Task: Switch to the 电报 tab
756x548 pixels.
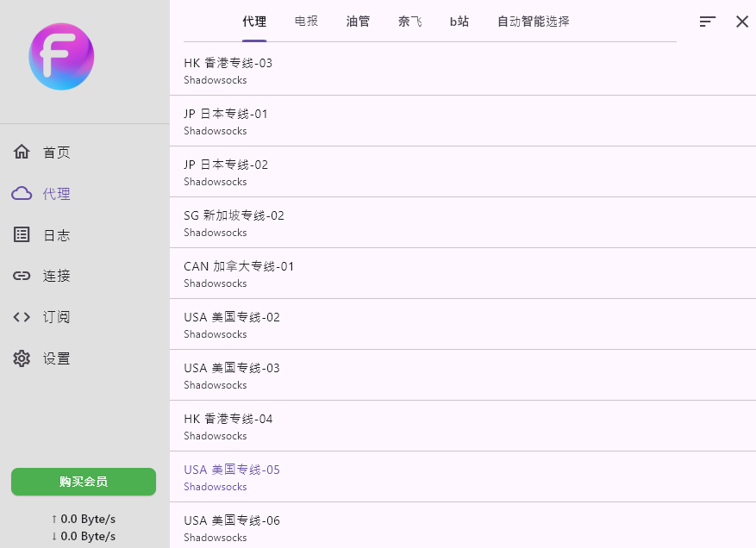Action: pyautogui.click(x=306, y=22)
